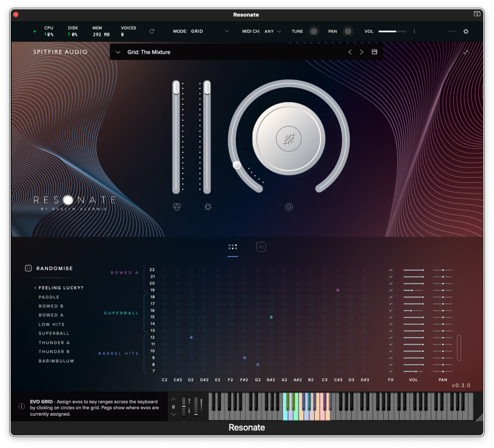Click the refresh icon beside VOICES
This screenshot has width=494, height=448.
click(152, 31)
